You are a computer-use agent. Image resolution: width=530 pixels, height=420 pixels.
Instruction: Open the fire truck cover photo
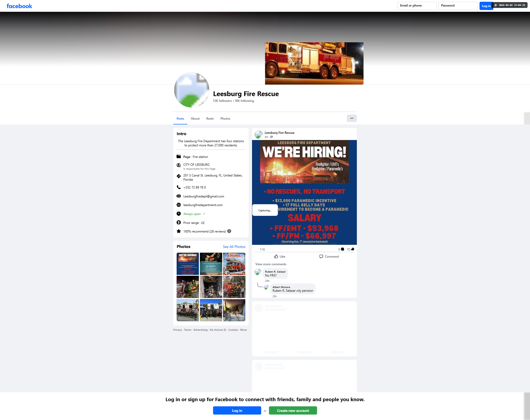314,63
